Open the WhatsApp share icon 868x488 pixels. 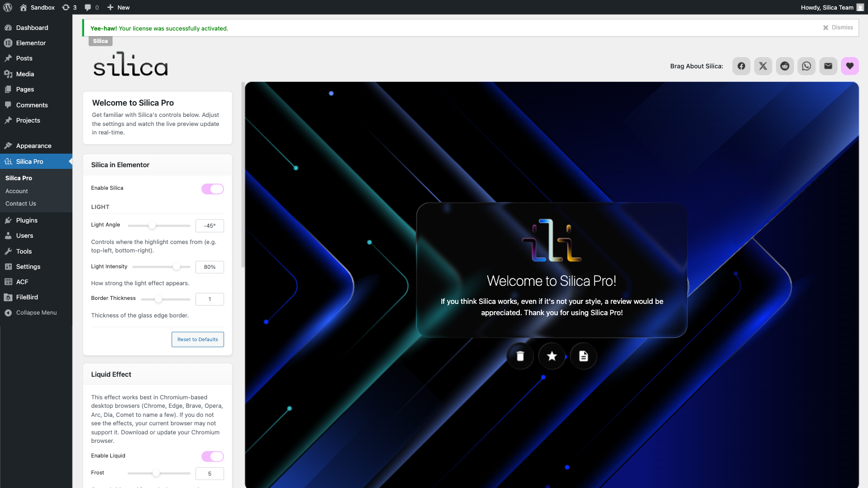(806, 66)
